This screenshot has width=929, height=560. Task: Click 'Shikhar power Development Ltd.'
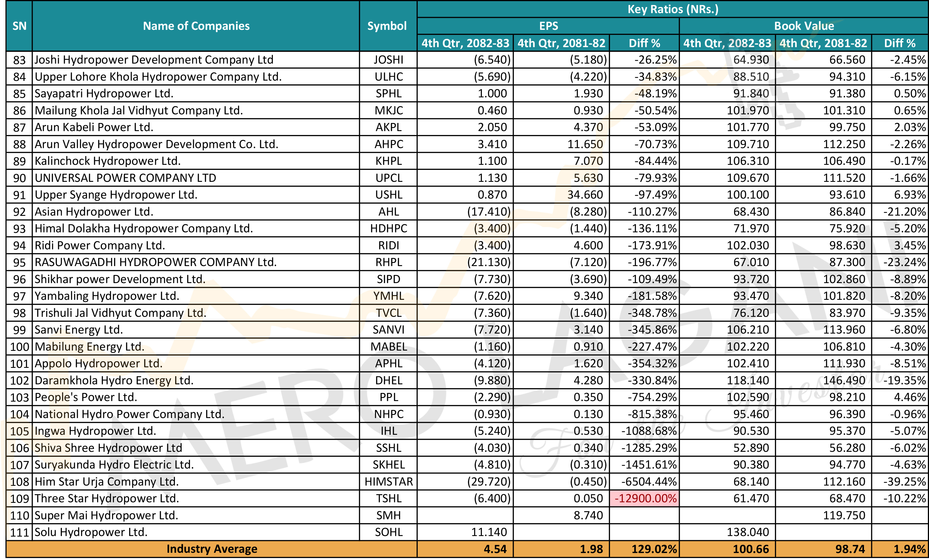point(120,279)
